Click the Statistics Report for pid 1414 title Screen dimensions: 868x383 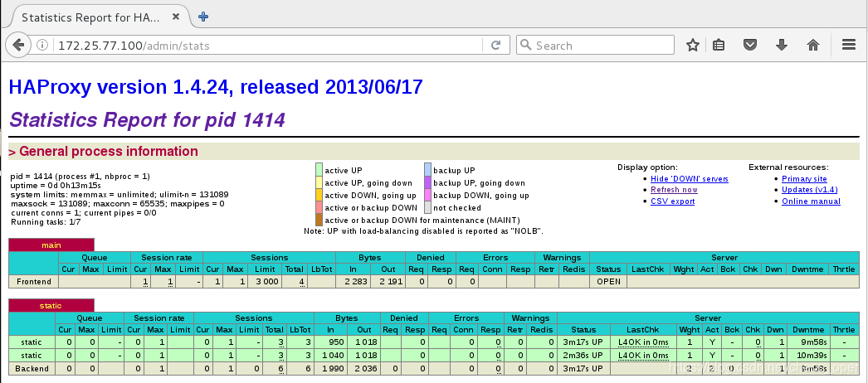point(147,119)
